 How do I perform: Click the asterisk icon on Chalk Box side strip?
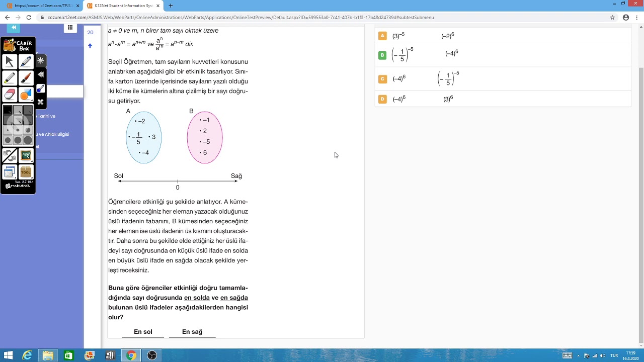point(41,60)
